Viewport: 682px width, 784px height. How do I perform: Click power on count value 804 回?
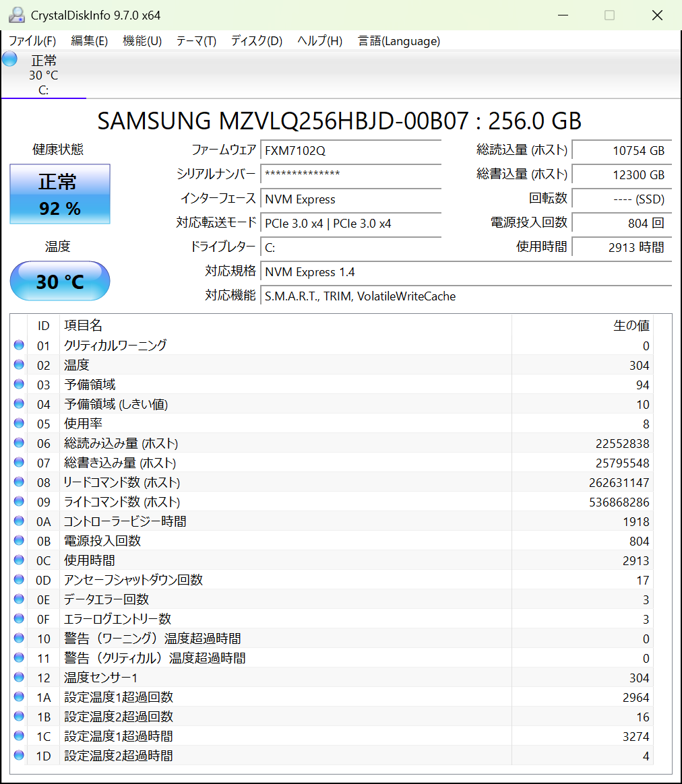click(x=622, y=224)
